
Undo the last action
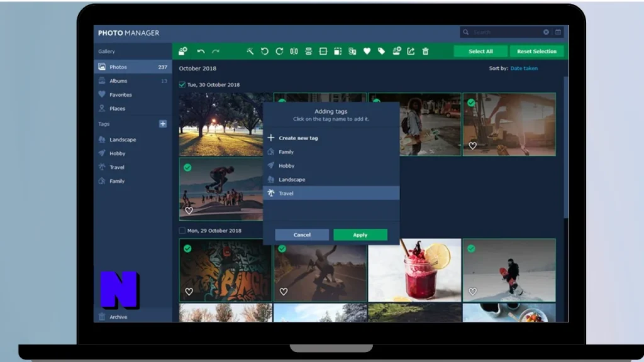201,52
